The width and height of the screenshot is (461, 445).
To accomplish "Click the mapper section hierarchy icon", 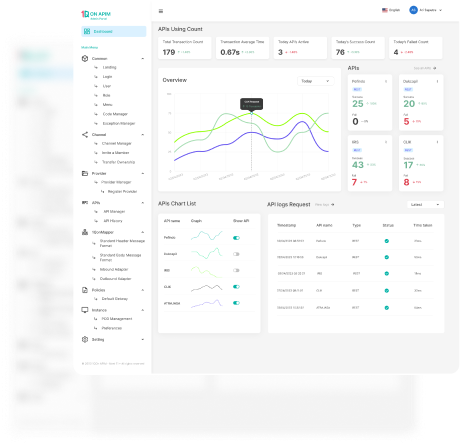I will [85, 232].
